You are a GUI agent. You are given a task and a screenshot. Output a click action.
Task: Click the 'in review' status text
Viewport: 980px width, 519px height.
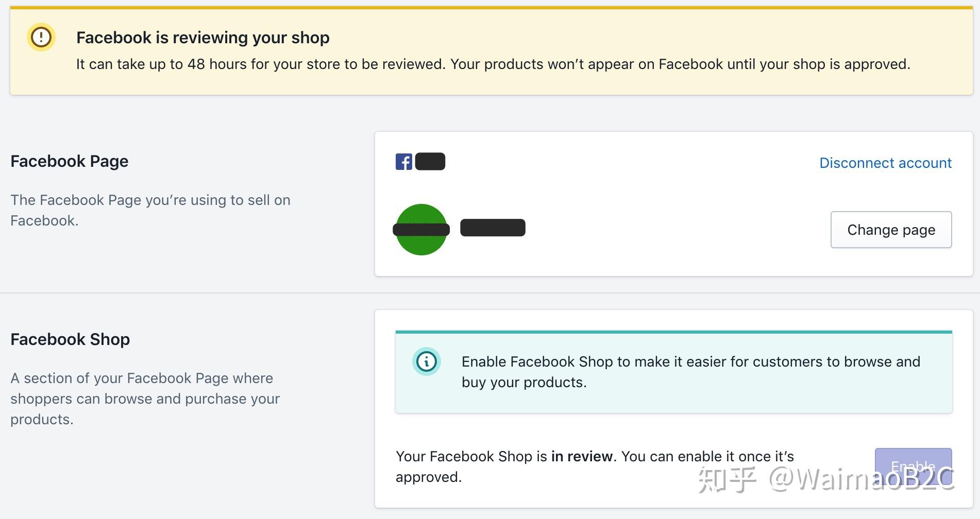pyautogui.click(x=582, y=456)
